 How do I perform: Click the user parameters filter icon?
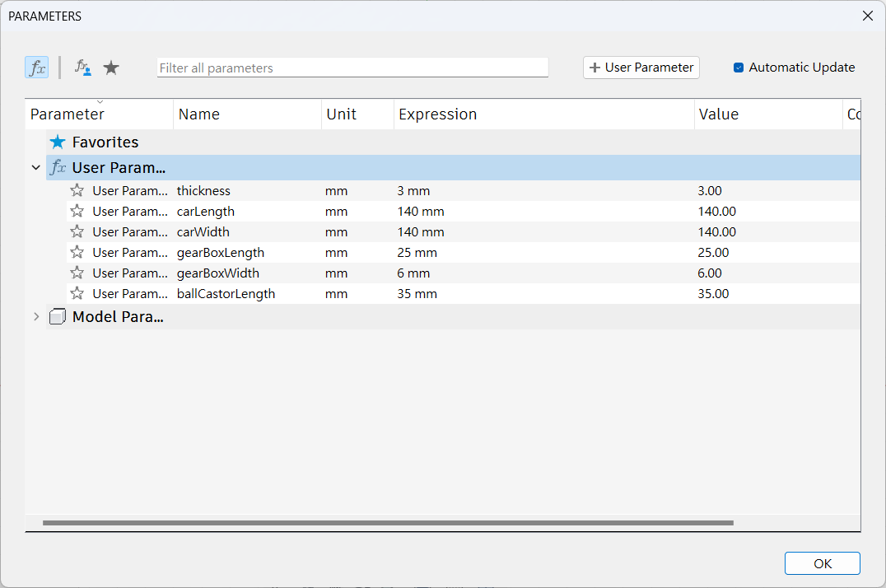(x=82, y=68)
